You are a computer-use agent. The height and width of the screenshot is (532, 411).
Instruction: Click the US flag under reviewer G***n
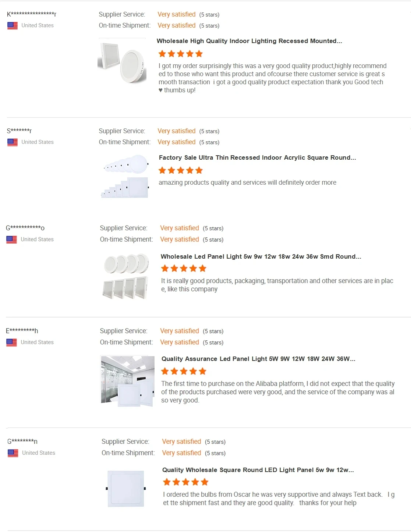pyautogui.click(x=13, y=453)
